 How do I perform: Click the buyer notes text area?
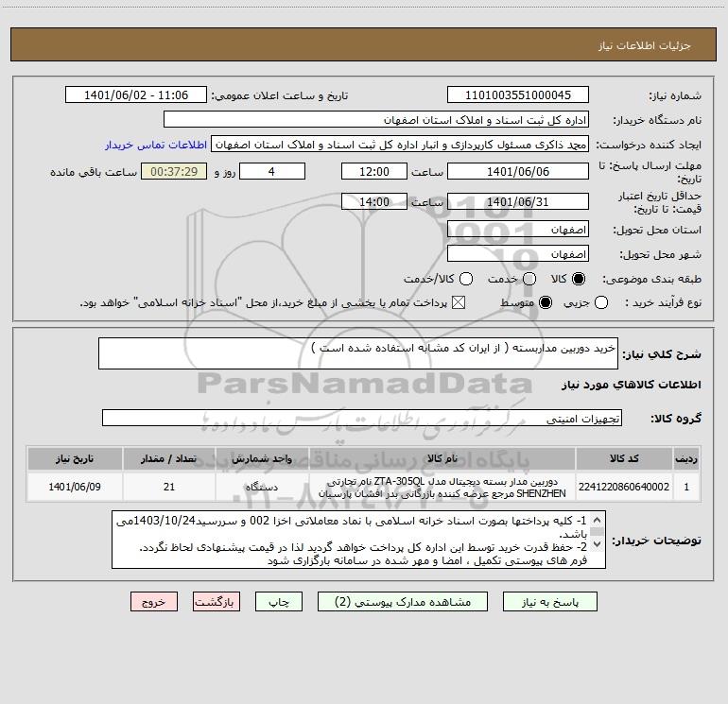(358, 540)
